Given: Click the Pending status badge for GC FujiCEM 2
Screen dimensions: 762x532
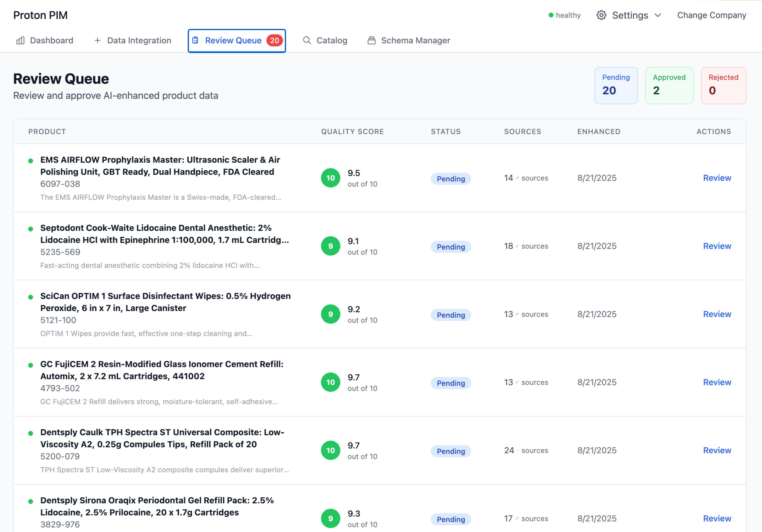Looking at the screenshot, I should [451, 383].
